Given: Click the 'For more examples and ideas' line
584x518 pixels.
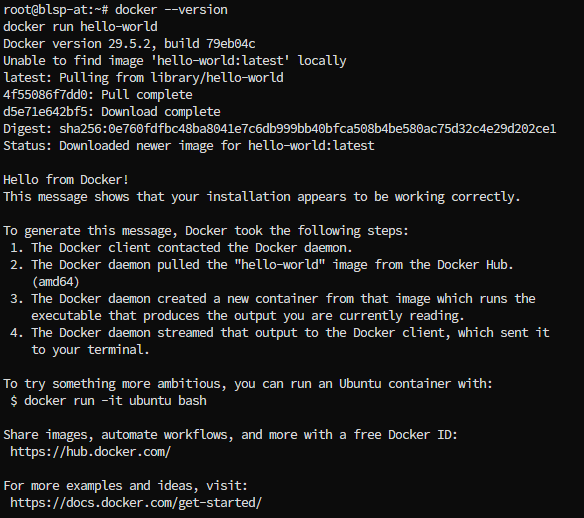Looking at the screenshot, I should (x=126, y=486).
